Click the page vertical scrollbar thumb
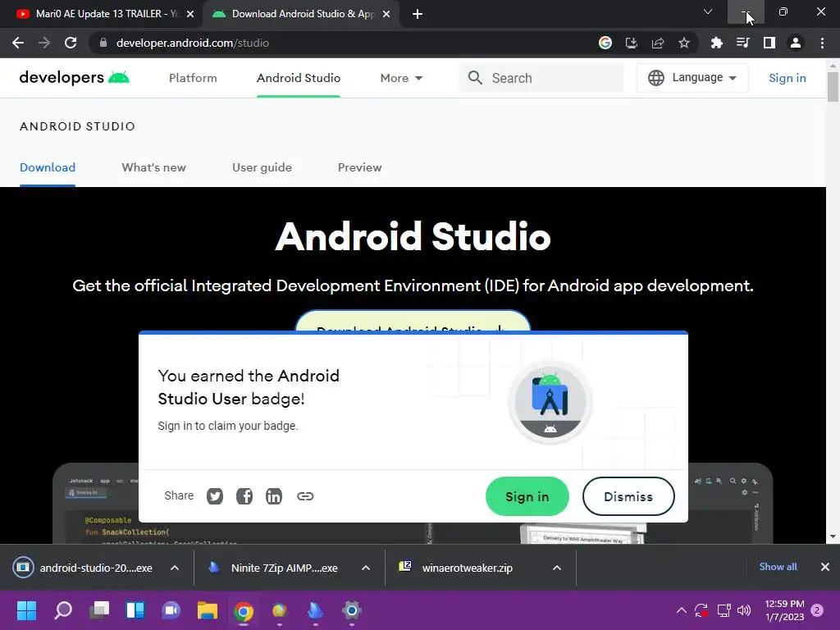This screenshot has width=840, height=630. point(833,85)
